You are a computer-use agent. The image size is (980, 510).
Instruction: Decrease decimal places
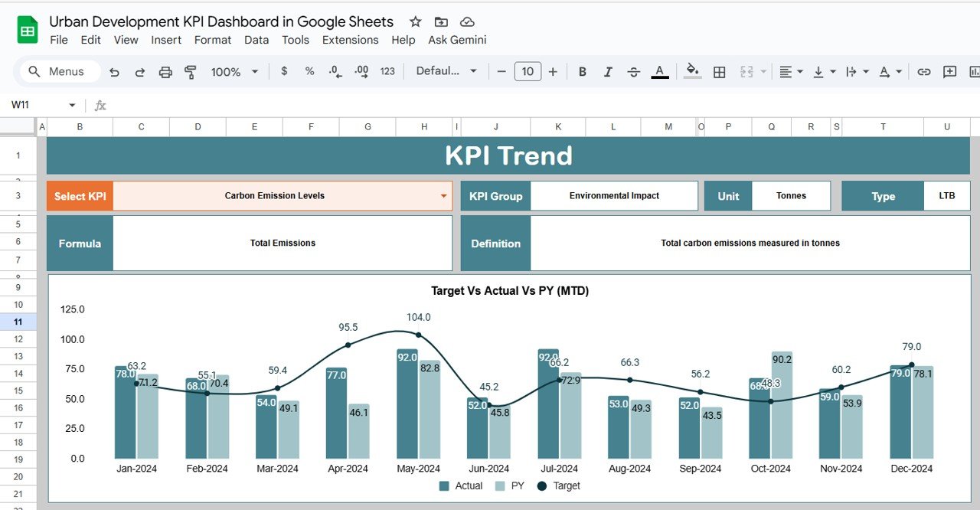(x=335, y=71)
